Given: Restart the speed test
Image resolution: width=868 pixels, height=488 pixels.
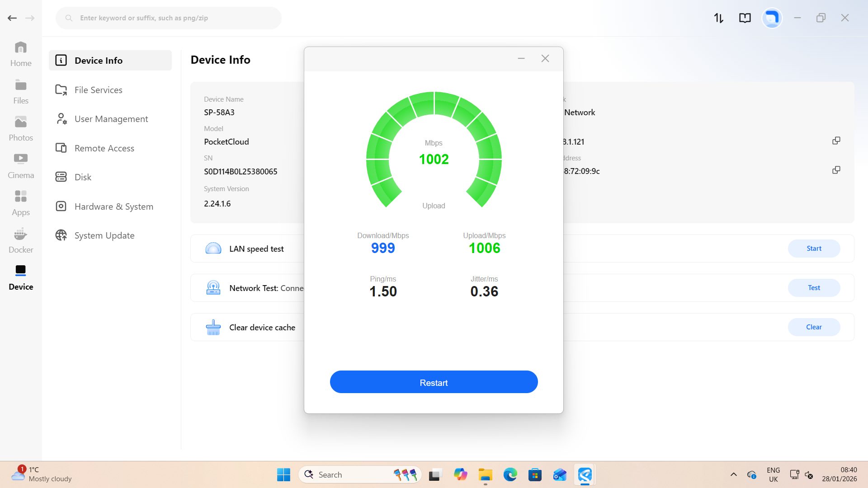Looking at the screenshot, I should point(434,382).
